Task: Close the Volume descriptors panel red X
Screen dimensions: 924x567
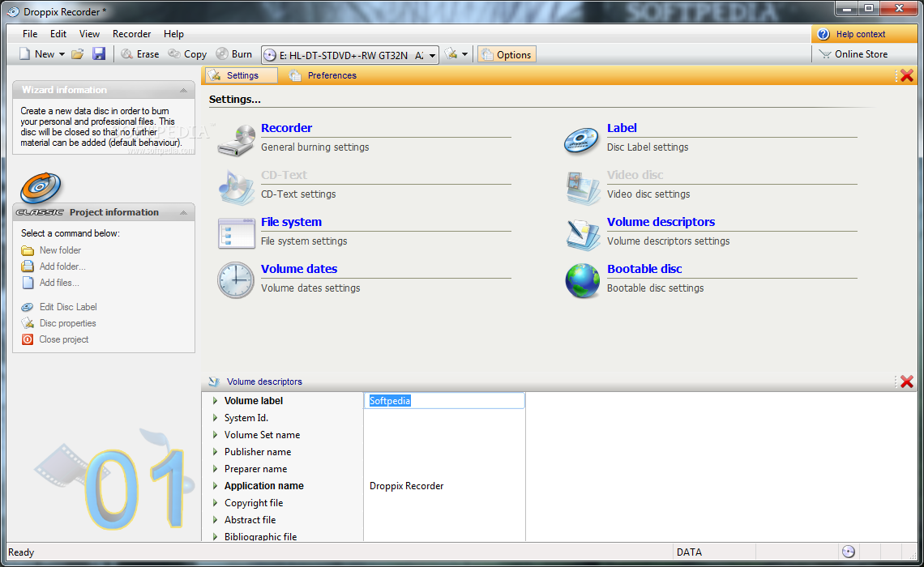Action: [907, 382]
